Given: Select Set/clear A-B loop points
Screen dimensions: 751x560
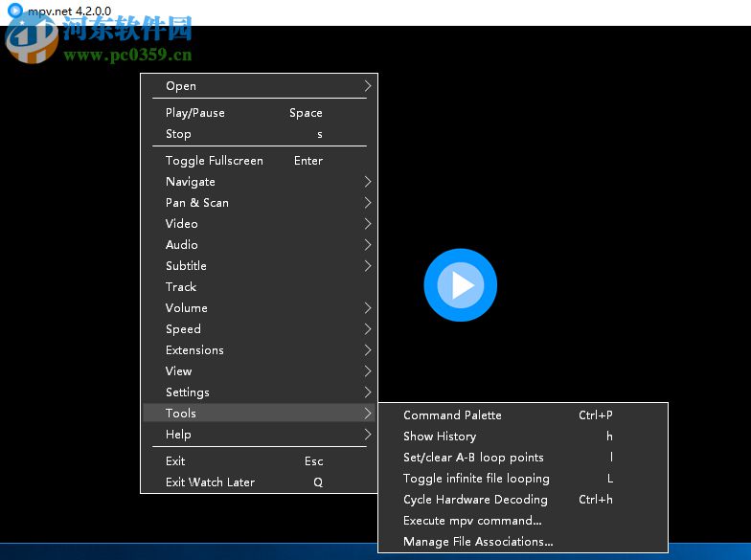Looking at the screenshot, I should (x=523, y=458).
